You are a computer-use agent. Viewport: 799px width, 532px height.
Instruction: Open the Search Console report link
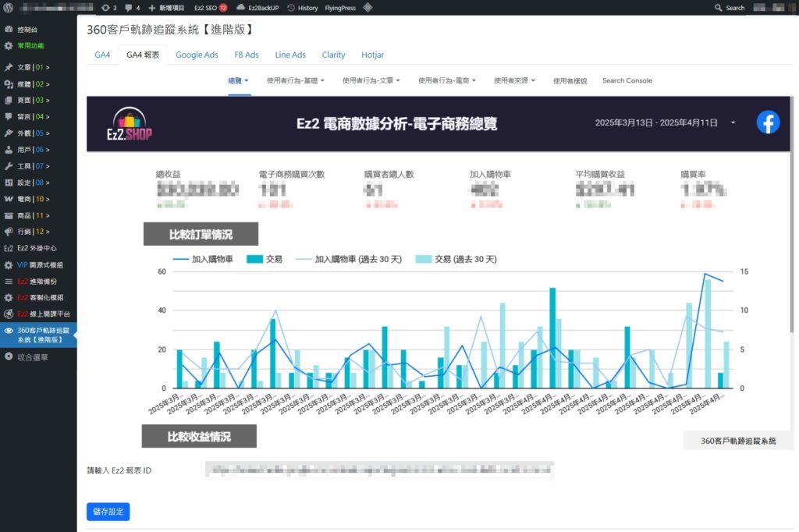(x=627, y=80)
